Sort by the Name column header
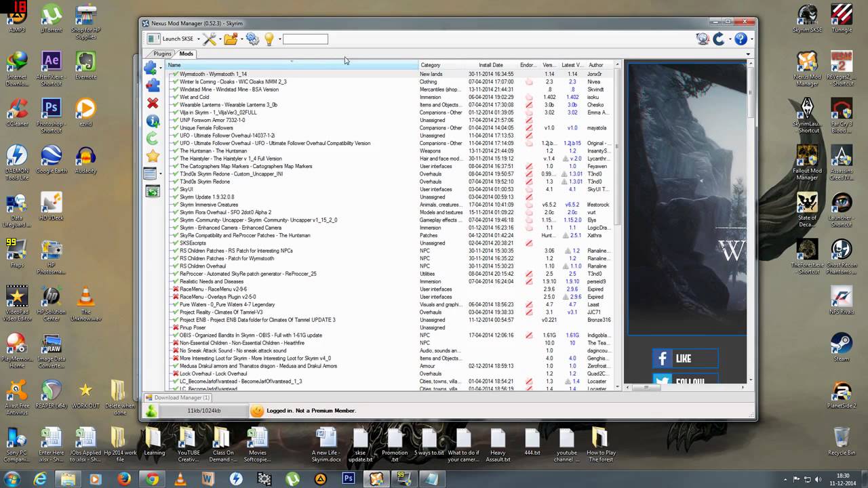 [x=292, y=65]
